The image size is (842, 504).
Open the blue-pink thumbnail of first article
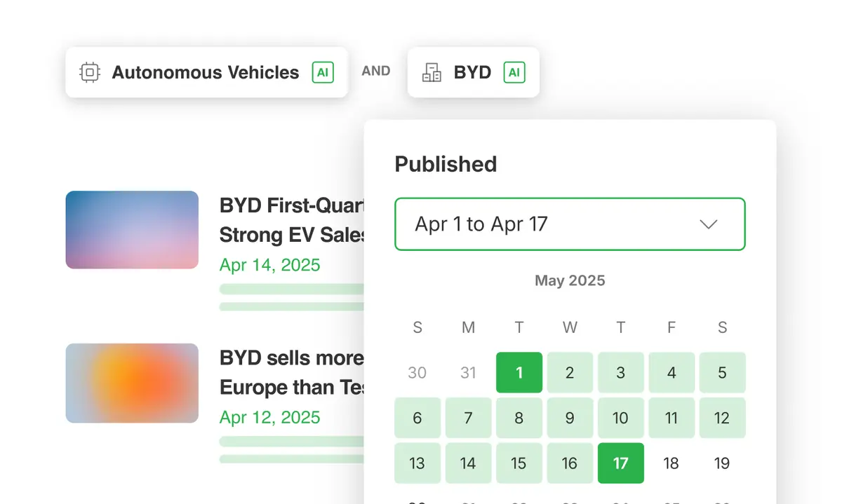[132, 230]
